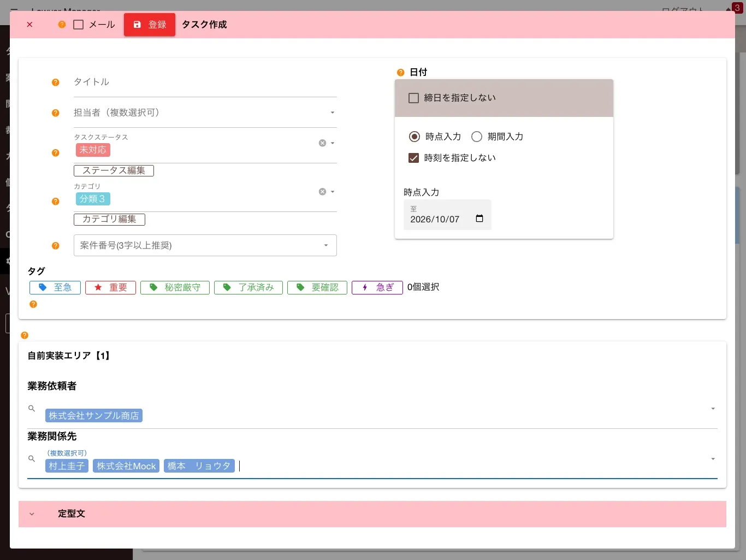The image size is (746, 560).
Task: Open 業務依頼者 dropdown arrow
Action: (x=713, y=409)
